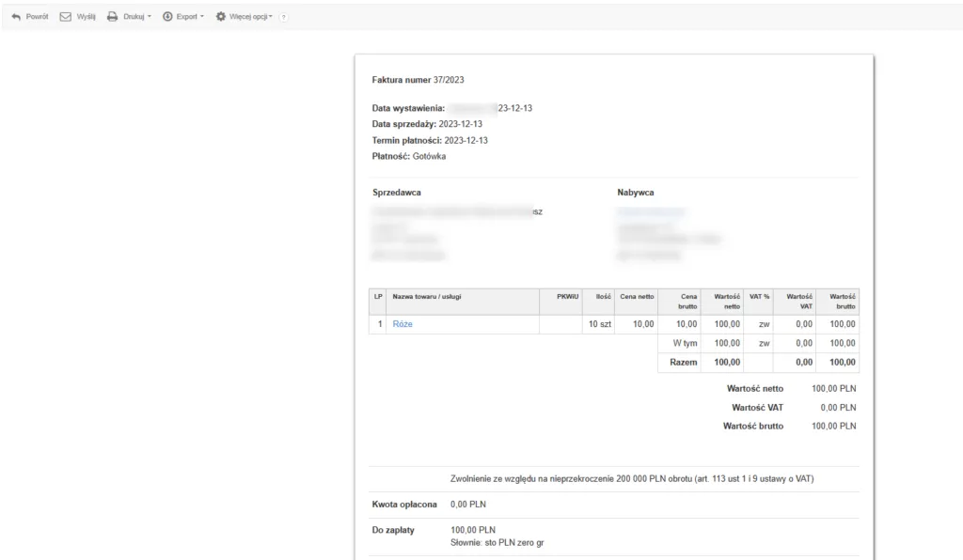Expand the Drukuj dropdown arrow
Image resolution: width=963 pixels, height=560 pixels.
pyautogui.click(x=150, y=17)
